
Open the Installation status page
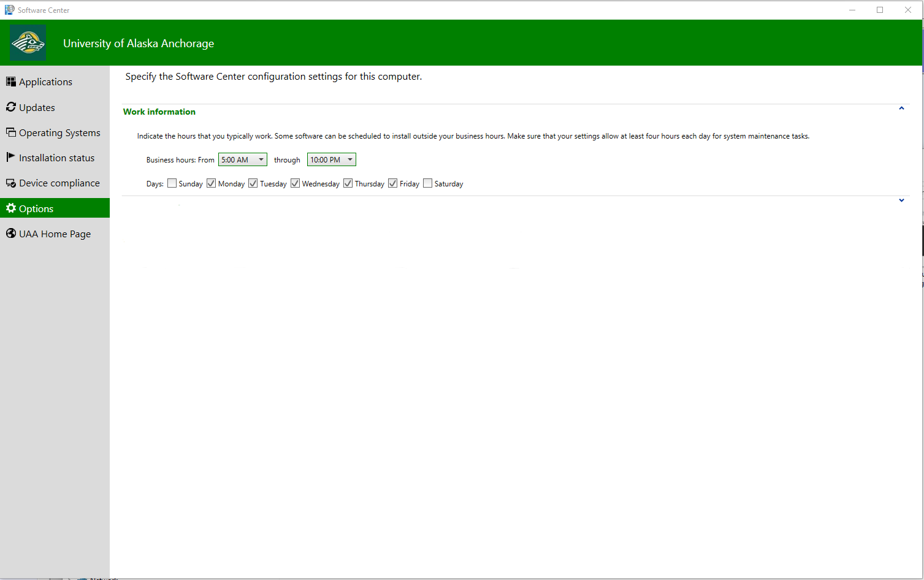(56, 158)
